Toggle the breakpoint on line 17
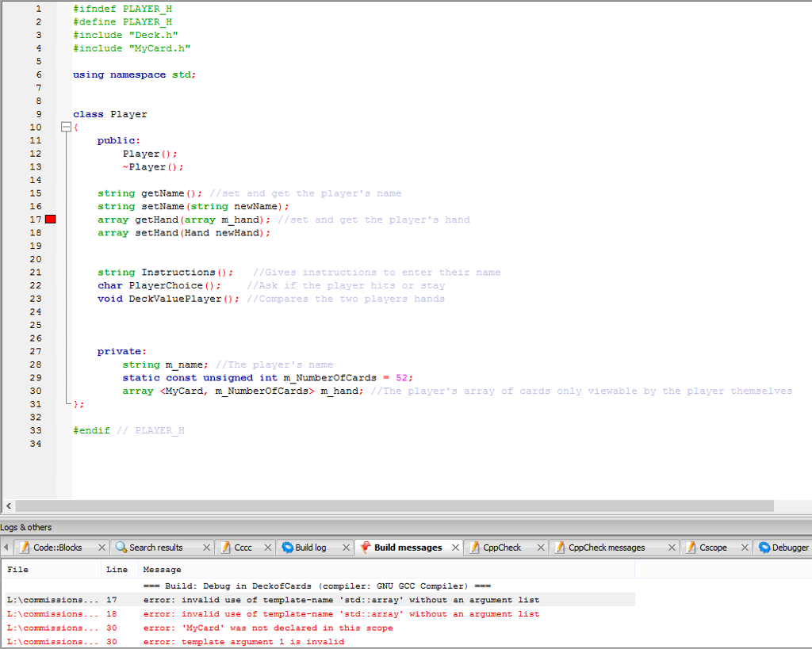Image resolution: width=812 pixels, height=649 pixels. coord(51,220)
